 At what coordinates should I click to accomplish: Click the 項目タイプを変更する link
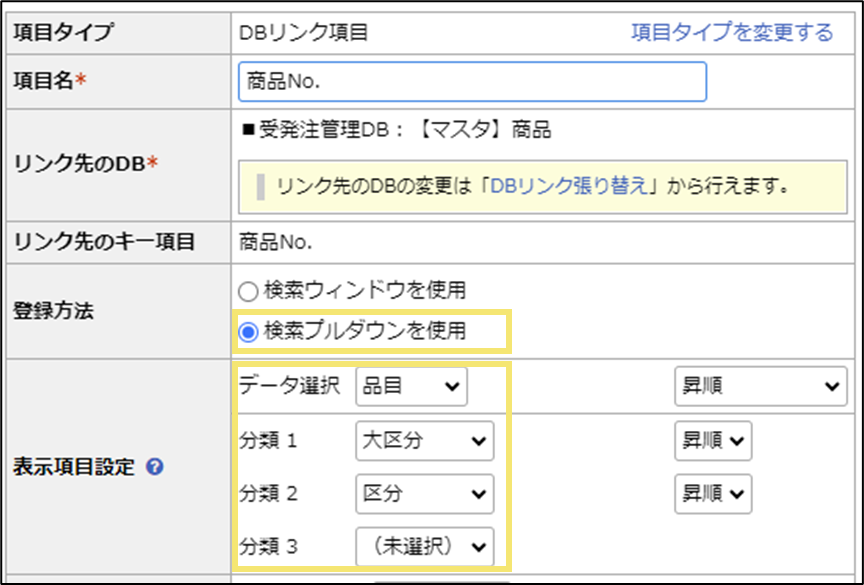click(x=732, y=33)
